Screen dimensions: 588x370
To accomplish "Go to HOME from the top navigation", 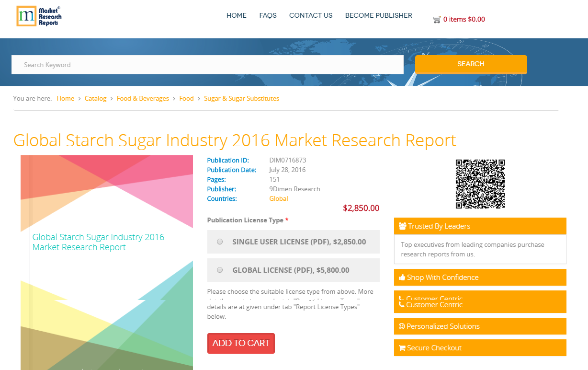I will coord(236,15).
